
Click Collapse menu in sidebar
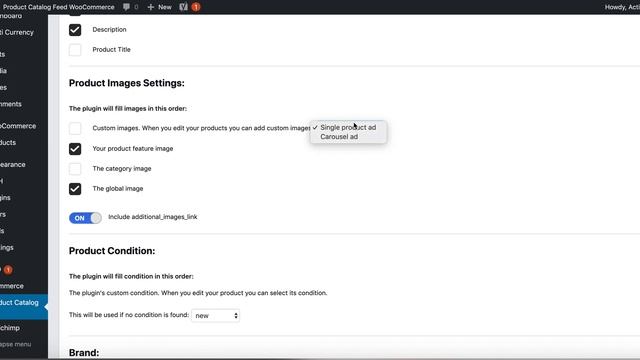pyautogui.click(x=16, y=344)
